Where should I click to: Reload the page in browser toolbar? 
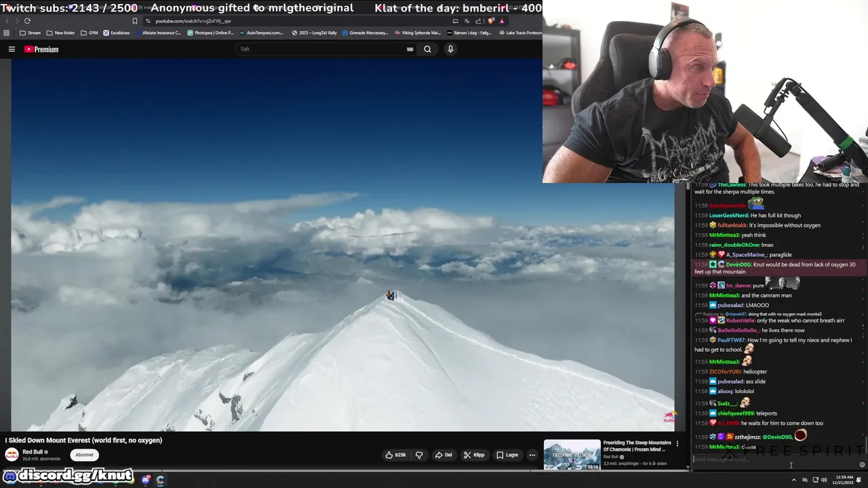click(27, 21)
